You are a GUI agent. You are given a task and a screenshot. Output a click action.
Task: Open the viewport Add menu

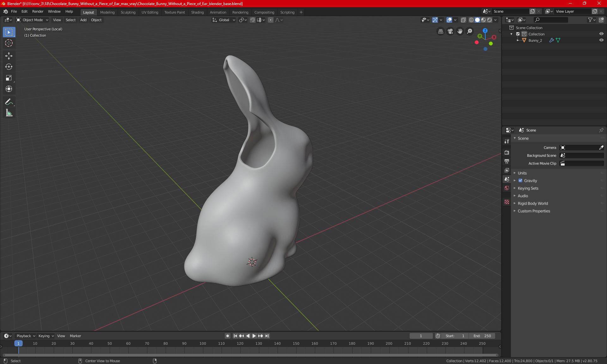tap(83, 20)
